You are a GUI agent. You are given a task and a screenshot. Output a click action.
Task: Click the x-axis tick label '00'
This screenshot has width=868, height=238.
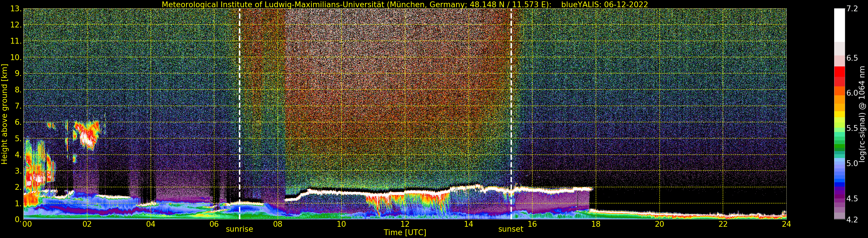click(x=27, y=224)
